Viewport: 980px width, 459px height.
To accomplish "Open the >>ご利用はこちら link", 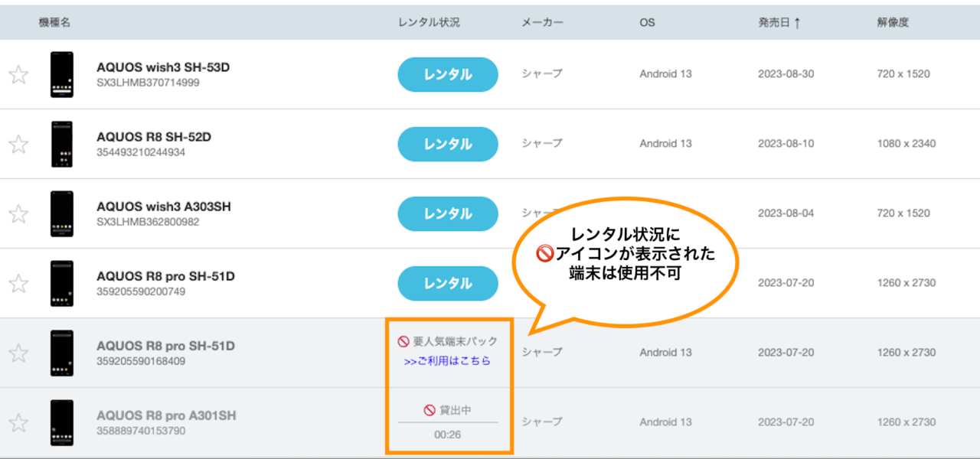I will (x=448, y=361).
